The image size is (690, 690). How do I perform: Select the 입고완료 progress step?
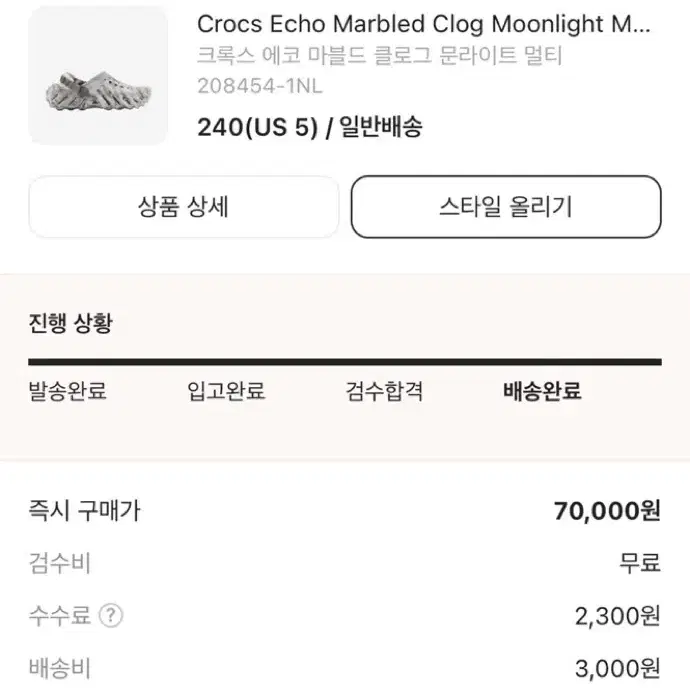click(226, 391)
